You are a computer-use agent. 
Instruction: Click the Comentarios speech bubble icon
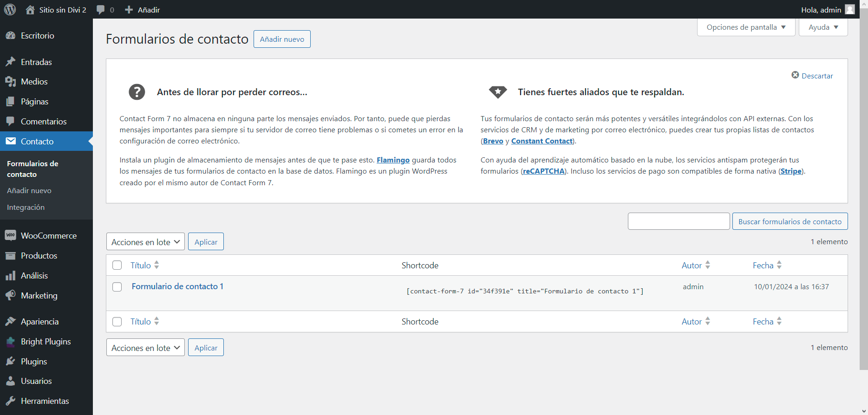[10, 122]
